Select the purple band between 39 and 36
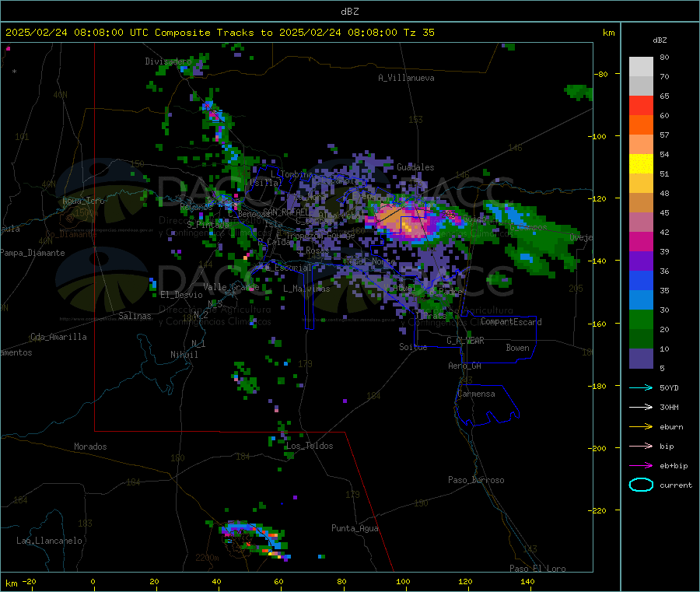Viewport: 700px width, 592px height. tap(641, 261)
